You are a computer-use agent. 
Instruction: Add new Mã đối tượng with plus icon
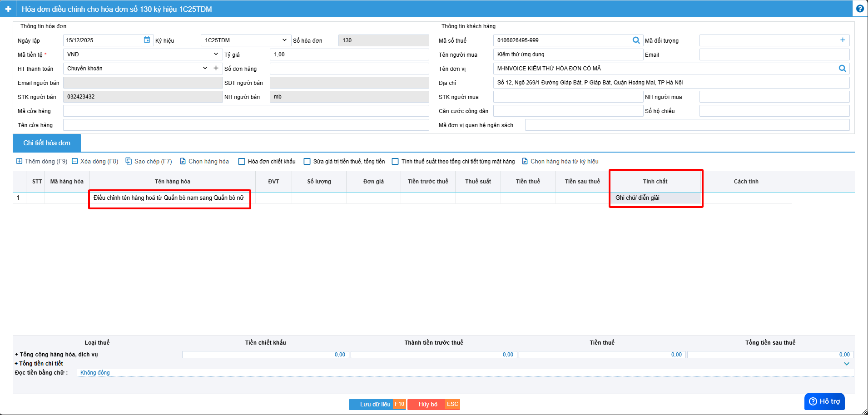(x=843, y=40)
